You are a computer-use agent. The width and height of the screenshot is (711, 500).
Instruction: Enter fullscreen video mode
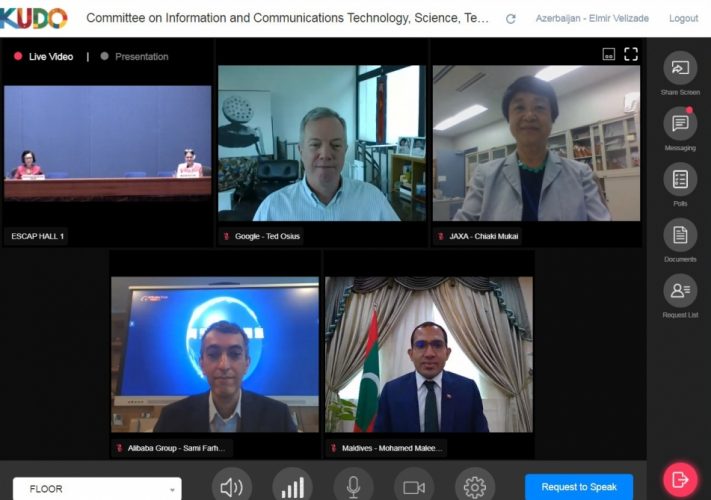(631, 54)
